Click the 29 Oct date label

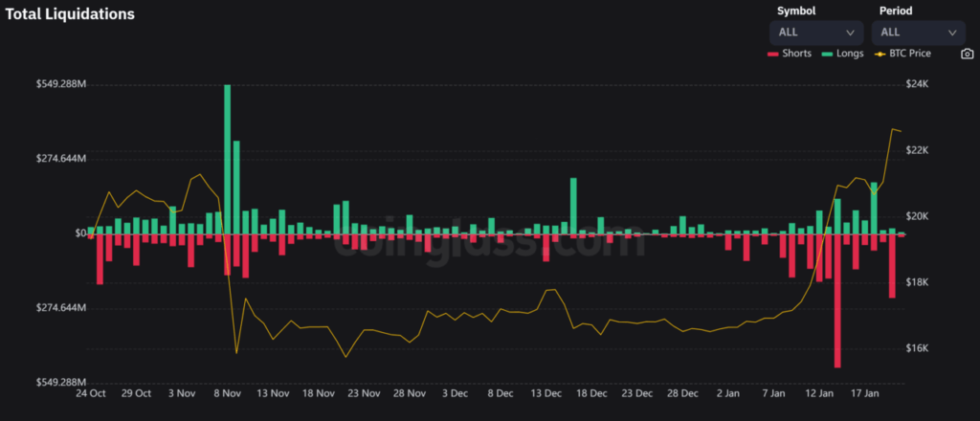coord(136,393)
